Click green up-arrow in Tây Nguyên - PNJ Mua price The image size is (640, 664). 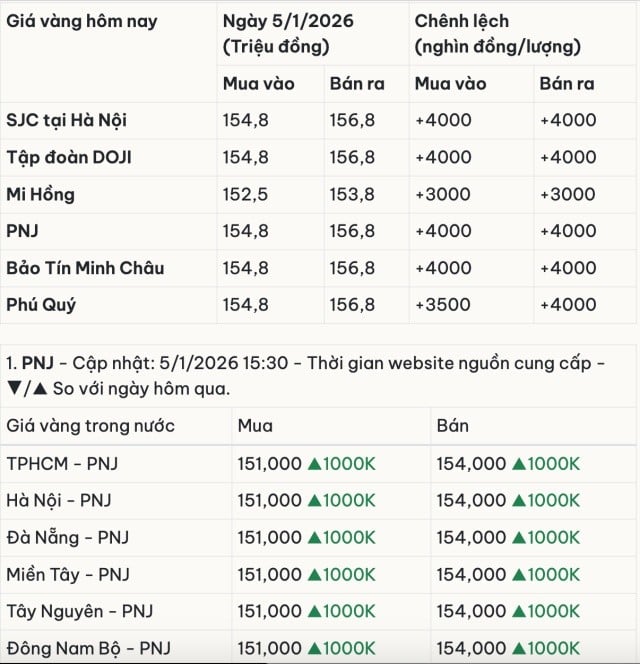click(314, 611)
